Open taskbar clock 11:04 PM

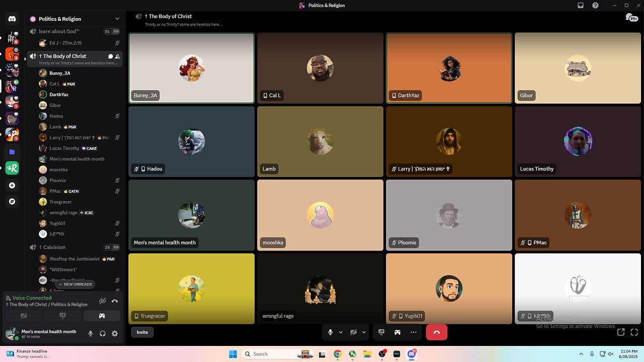pos(629,354)
